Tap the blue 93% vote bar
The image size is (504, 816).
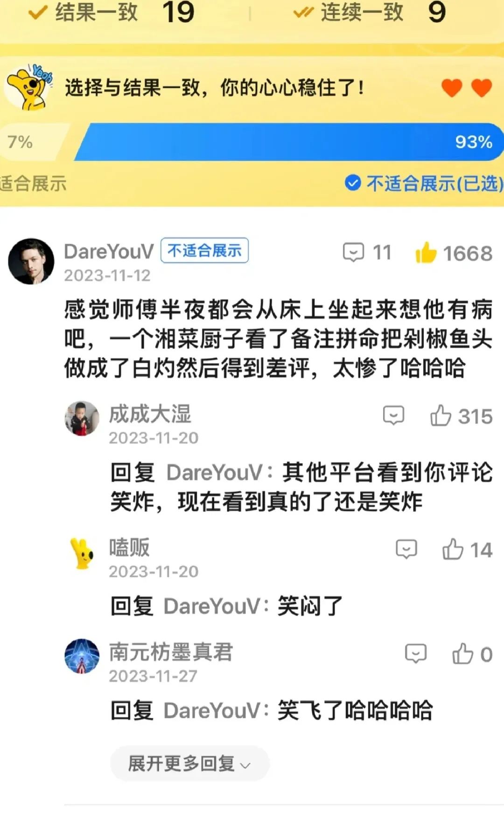[x=288, y=142]
